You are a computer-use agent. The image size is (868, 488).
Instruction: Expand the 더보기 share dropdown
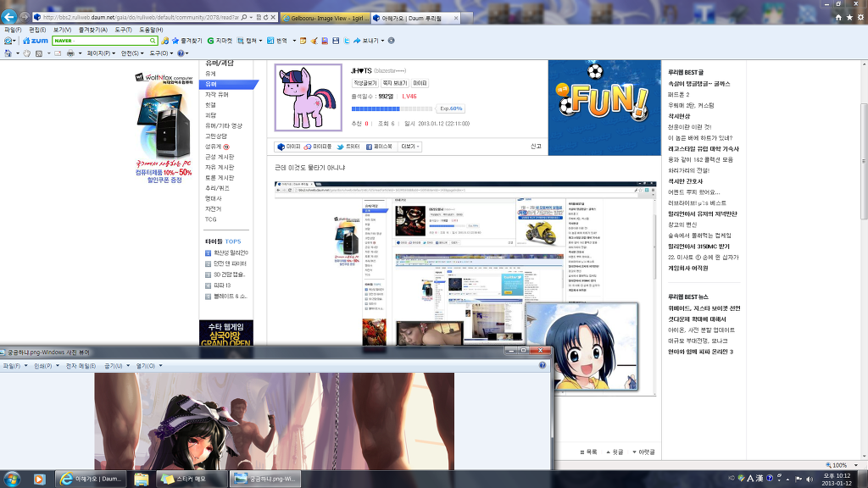410,147
